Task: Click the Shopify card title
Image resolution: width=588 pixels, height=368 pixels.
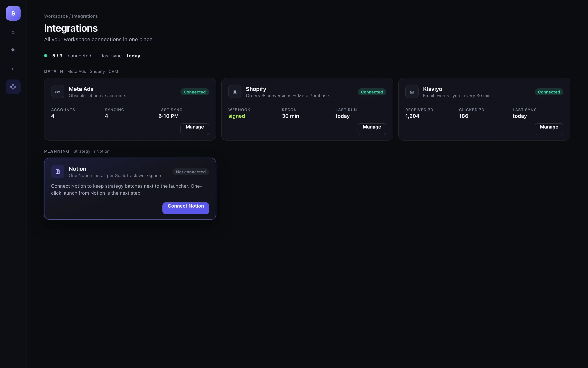Action: click(x=256, y=89)
